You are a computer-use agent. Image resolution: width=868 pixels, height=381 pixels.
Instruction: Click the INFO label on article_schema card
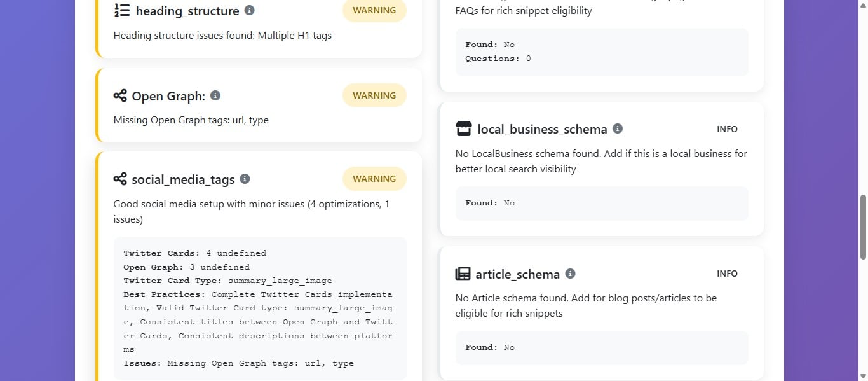pos(727,274)
